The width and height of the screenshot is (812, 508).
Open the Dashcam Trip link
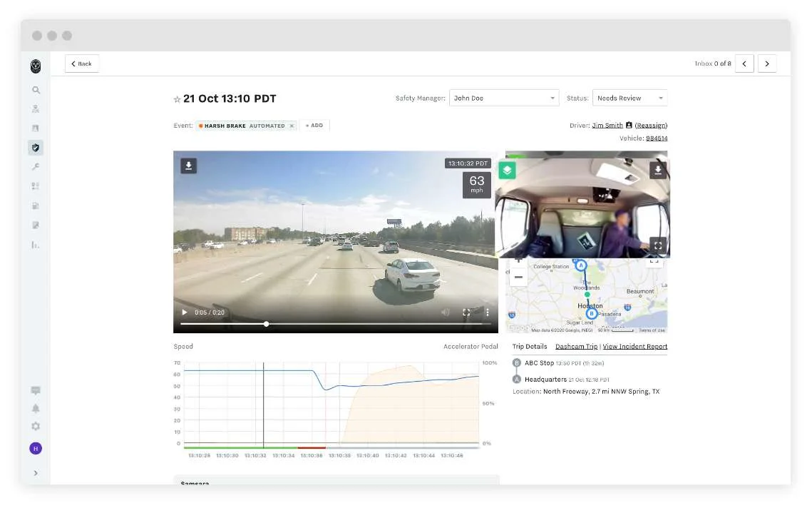pos(576,347)
